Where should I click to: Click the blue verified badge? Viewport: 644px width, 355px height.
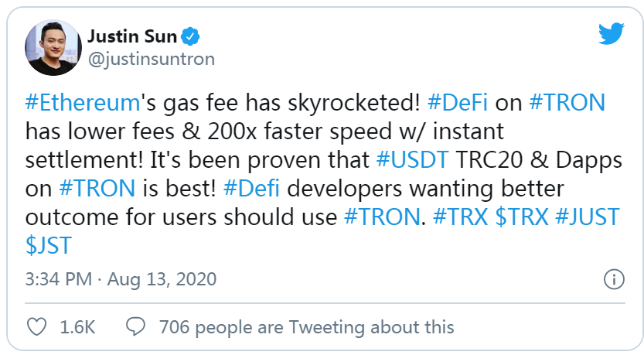coord(190,36)
